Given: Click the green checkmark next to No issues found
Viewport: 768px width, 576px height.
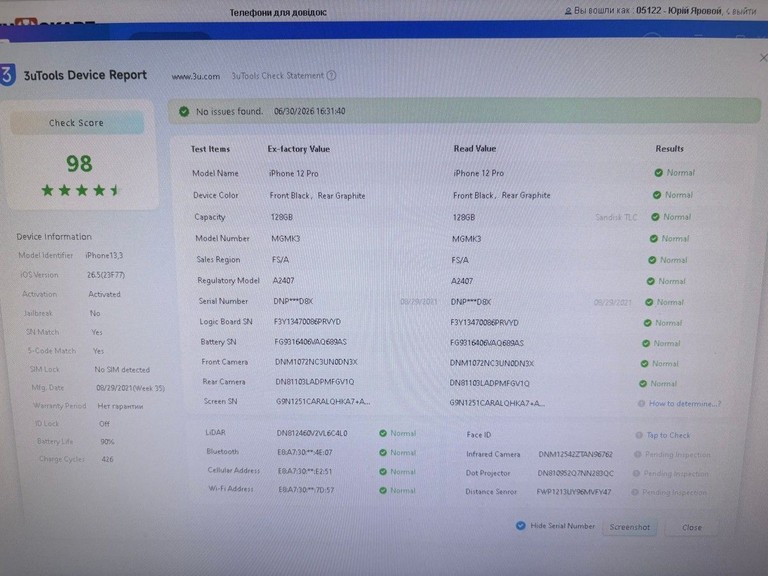Looking at the screenshot, I should click(x=184, y=112).
